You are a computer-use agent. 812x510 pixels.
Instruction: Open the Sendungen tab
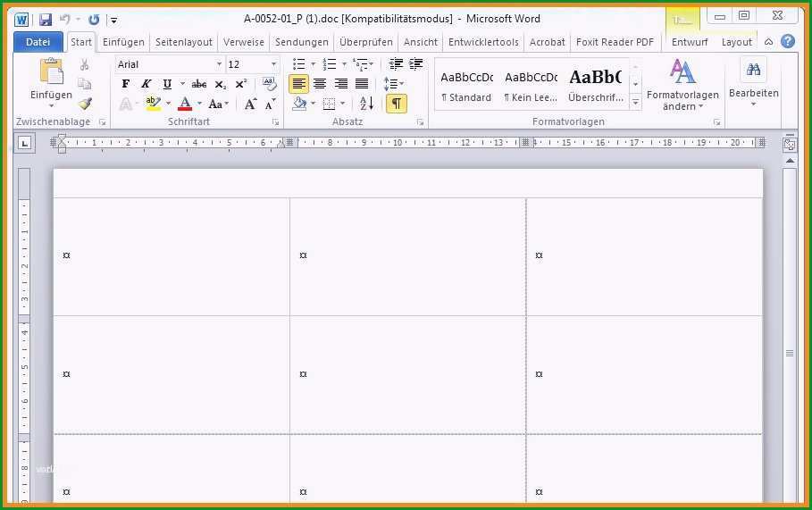[301, 42]
